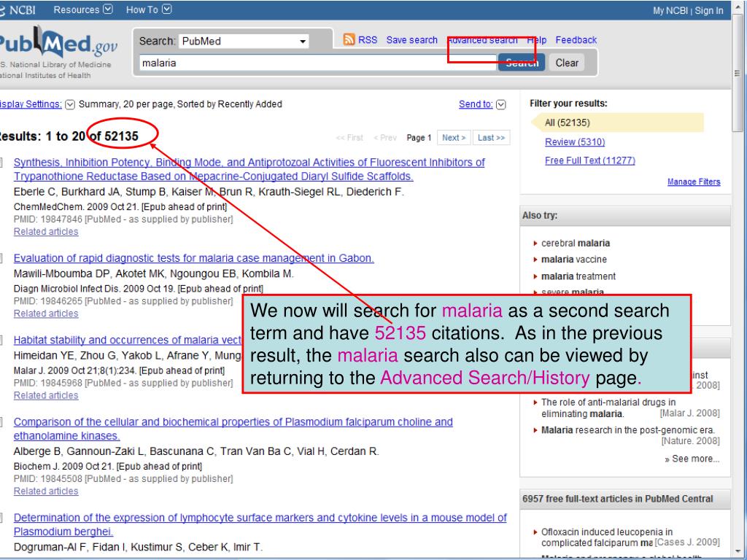Select the All (52135) filter
This screenshot has height=560, width=747.
point(617,122)
